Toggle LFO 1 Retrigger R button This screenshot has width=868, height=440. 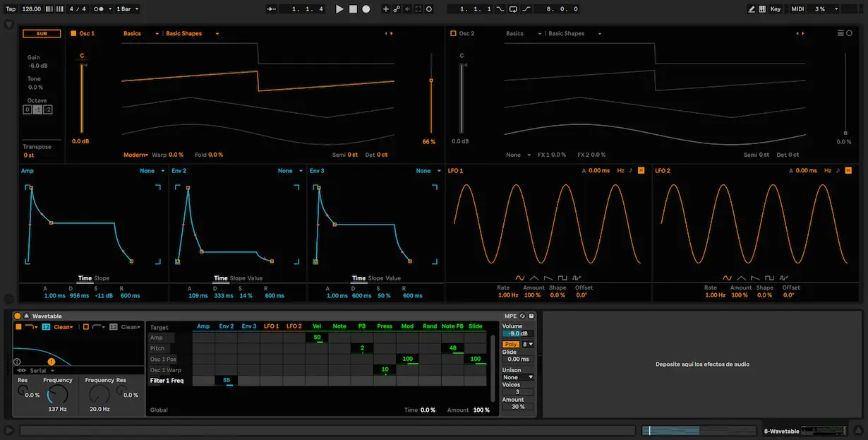pos(641,170)
